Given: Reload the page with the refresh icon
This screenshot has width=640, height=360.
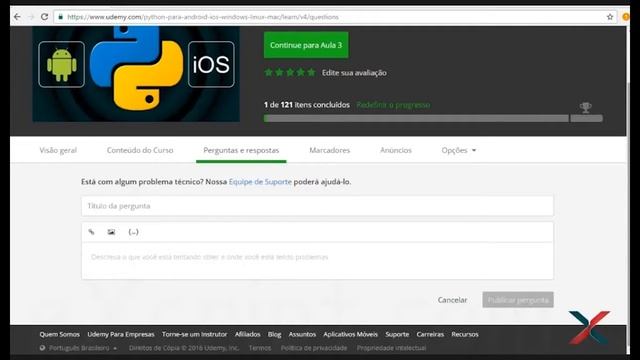Looking at the screenshot, I should tap(44, 17).
